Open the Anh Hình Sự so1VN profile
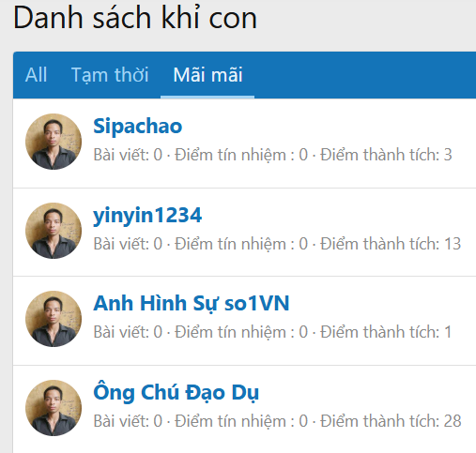Viewport: 476px width, 453px height. 192,304
